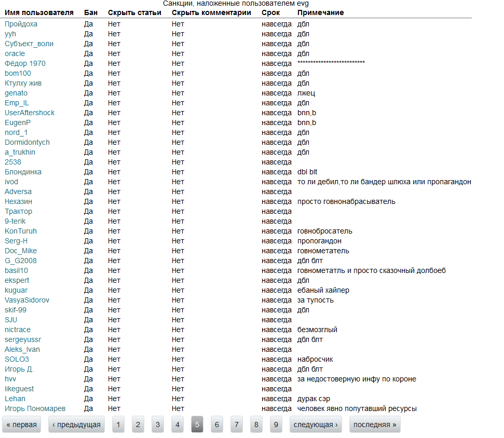Image resolution: width=504 pixels, height=438 pixels.
Task: Click the username link likeguest
Action: click(x=19, y=389)
